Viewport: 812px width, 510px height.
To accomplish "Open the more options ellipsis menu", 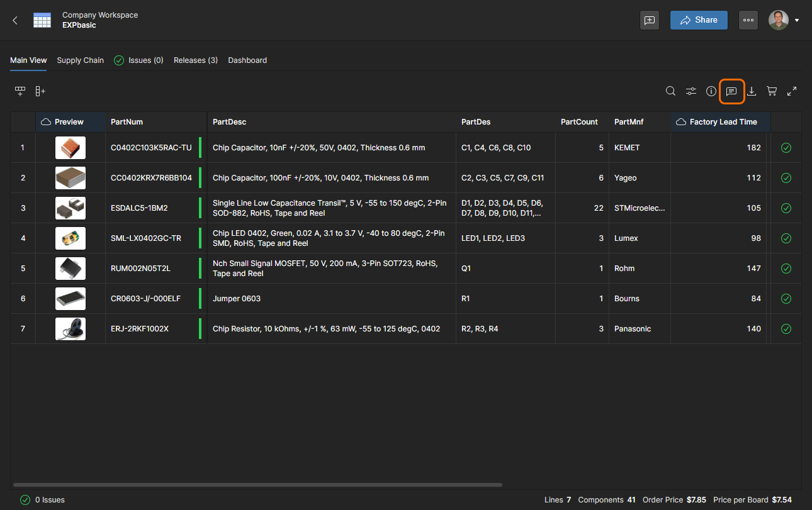I will (x=748, y=20).
